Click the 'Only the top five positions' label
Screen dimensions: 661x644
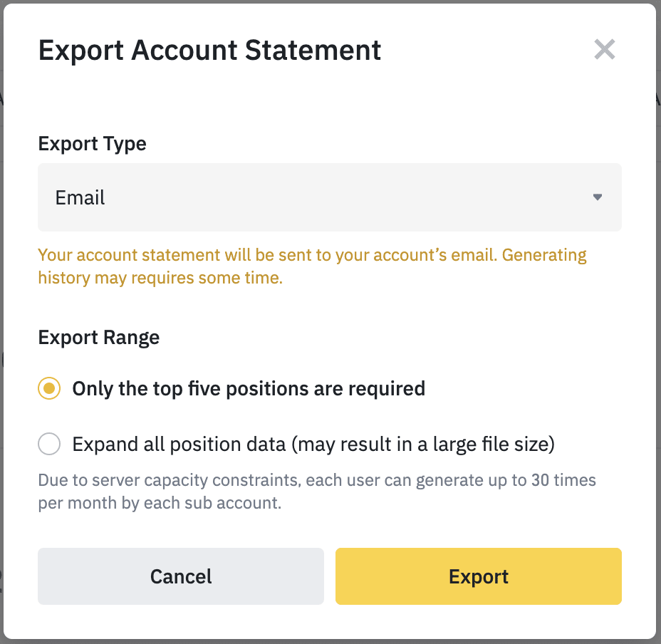coord(249,389)
